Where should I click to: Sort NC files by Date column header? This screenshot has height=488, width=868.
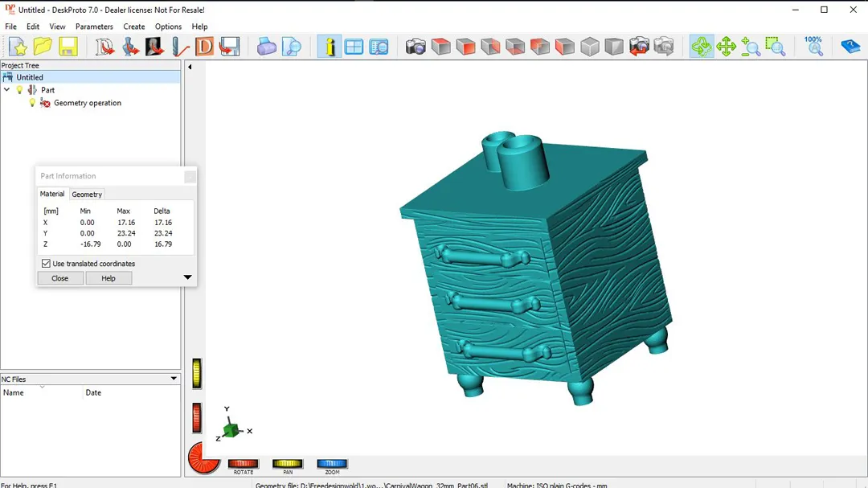(132, 392)
